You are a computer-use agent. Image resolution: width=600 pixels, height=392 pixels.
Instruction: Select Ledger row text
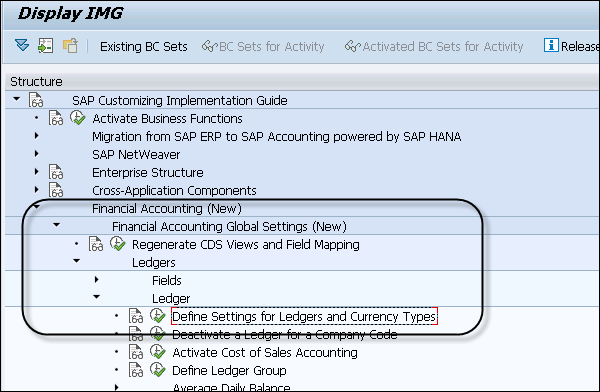[171, 299]
